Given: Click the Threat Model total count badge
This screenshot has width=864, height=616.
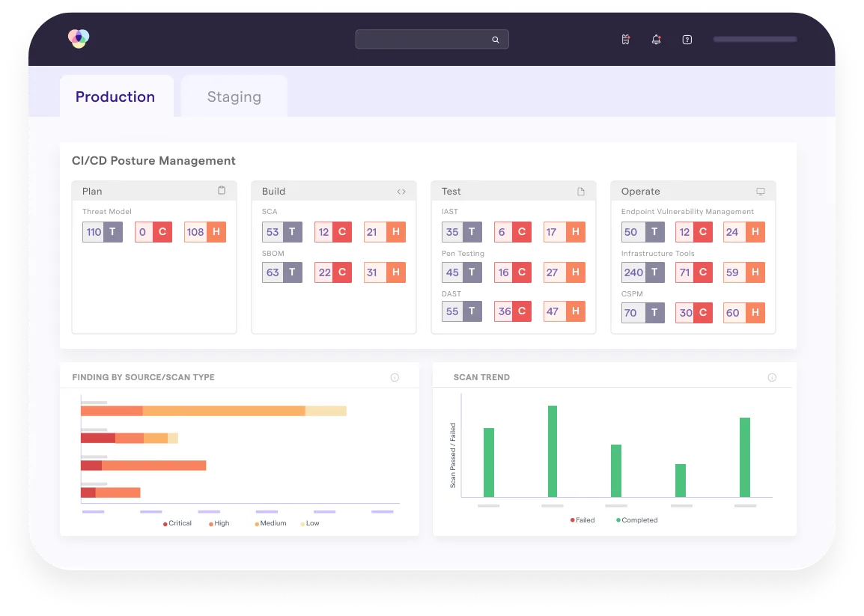Looking at the screenshot, I should 102,232.
